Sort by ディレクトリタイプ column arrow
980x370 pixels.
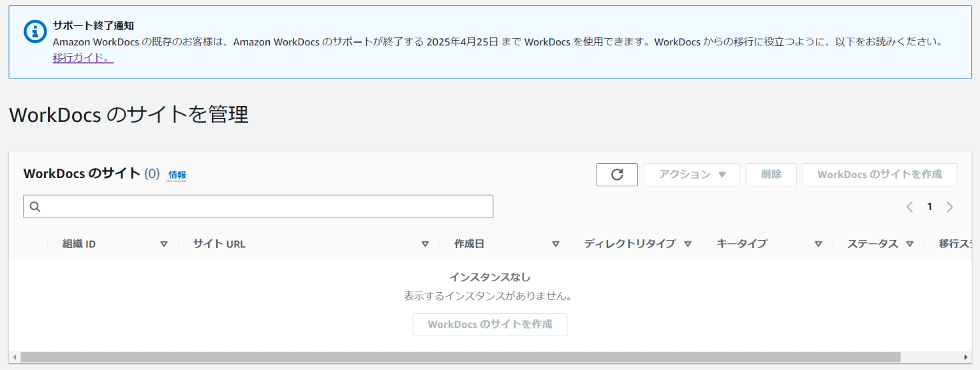[688, 244]
